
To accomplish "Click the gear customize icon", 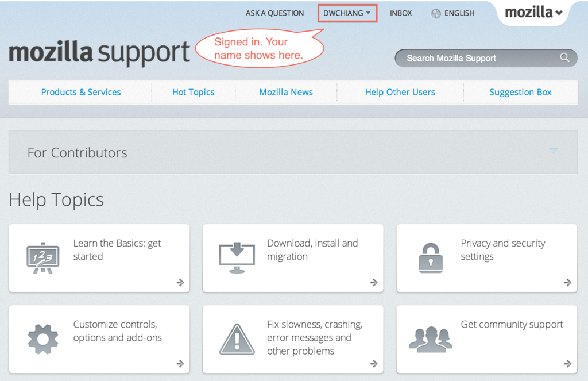I will pyautogui.click(x=42, y=339).
